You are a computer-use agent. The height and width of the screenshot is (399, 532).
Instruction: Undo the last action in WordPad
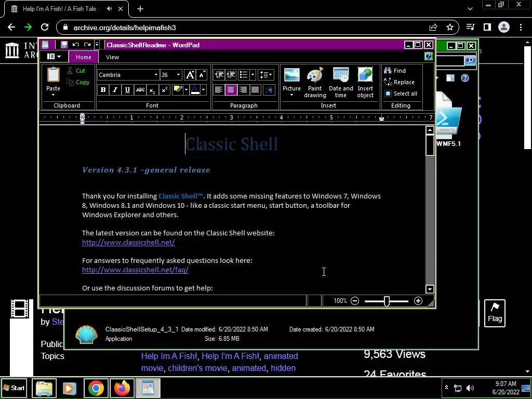click(76, 45)
